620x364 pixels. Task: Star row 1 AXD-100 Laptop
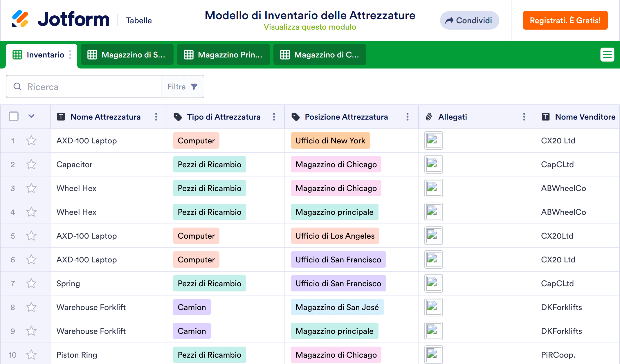tap(31, 141)
